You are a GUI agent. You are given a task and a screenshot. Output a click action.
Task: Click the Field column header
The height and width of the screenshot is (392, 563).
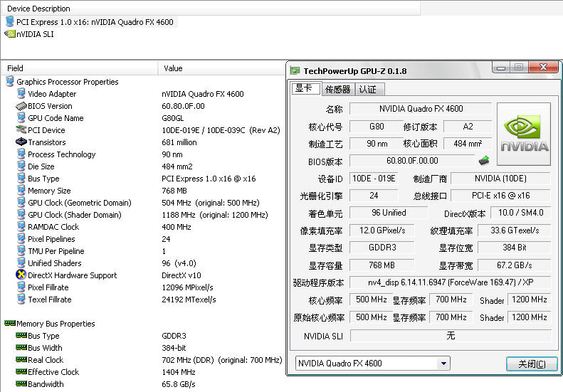tap(80, 68)
